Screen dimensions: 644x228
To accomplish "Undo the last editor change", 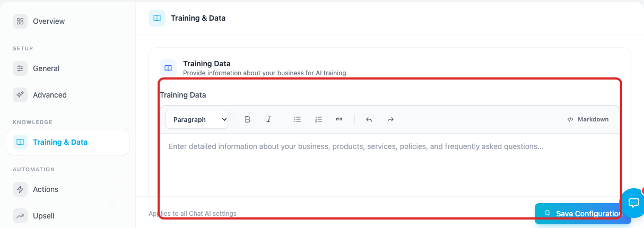I will (369, 119).
